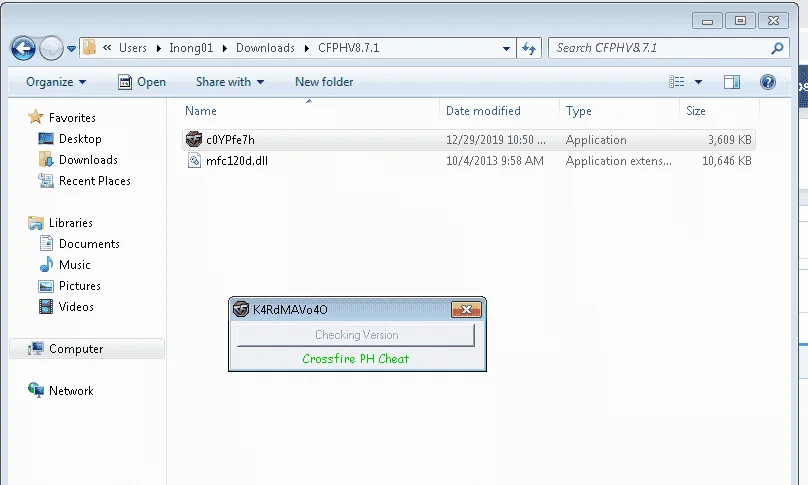The image size is (808, 485).
Task: Click the Videos filmstrip icon
Action: tap(46, 307)
